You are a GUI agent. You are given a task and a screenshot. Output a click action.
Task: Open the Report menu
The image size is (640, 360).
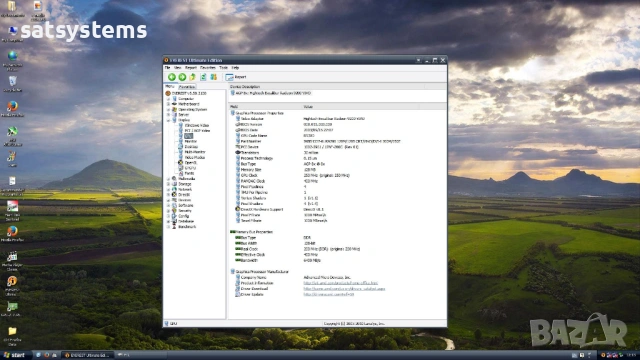191,67
